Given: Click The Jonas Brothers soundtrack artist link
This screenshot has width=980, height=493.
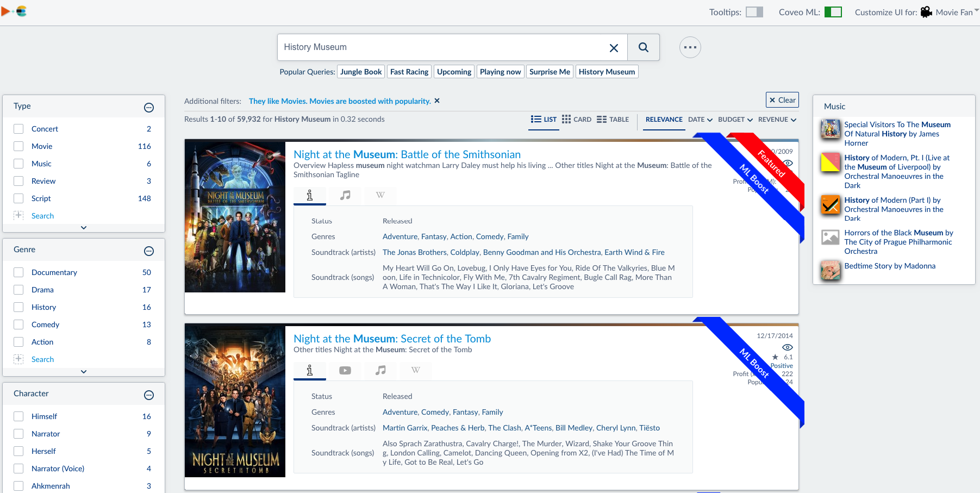Looking at the screenshot, I should [x=414, y=252].
